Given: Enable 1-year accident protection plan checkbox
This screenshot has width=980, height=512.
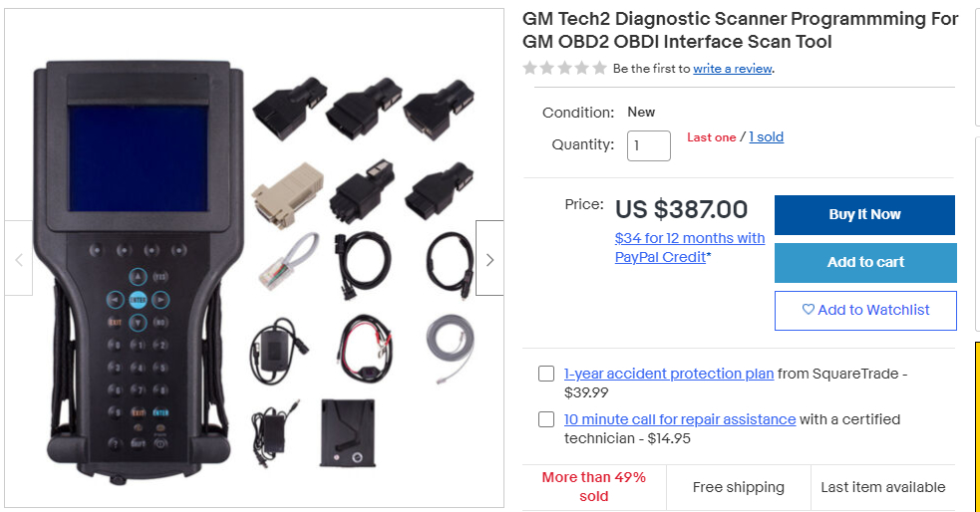Looking at the screenshot, I should 546,374.
